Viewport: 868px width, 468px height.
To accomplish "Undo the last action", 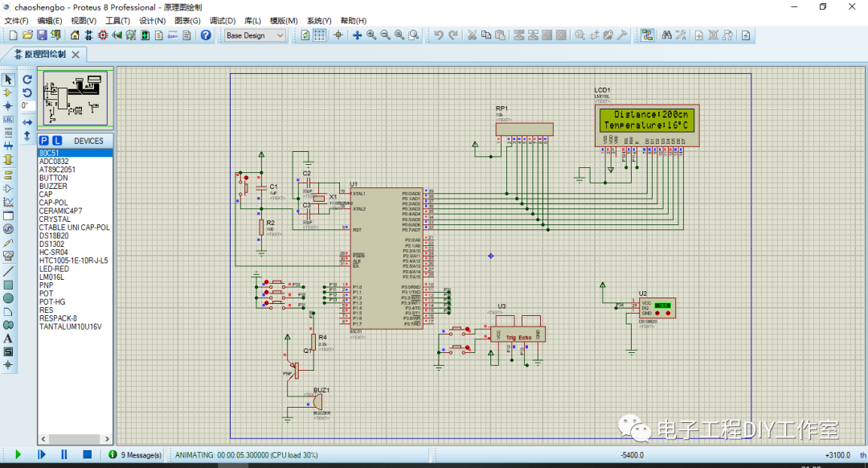I will click(439, 35).
